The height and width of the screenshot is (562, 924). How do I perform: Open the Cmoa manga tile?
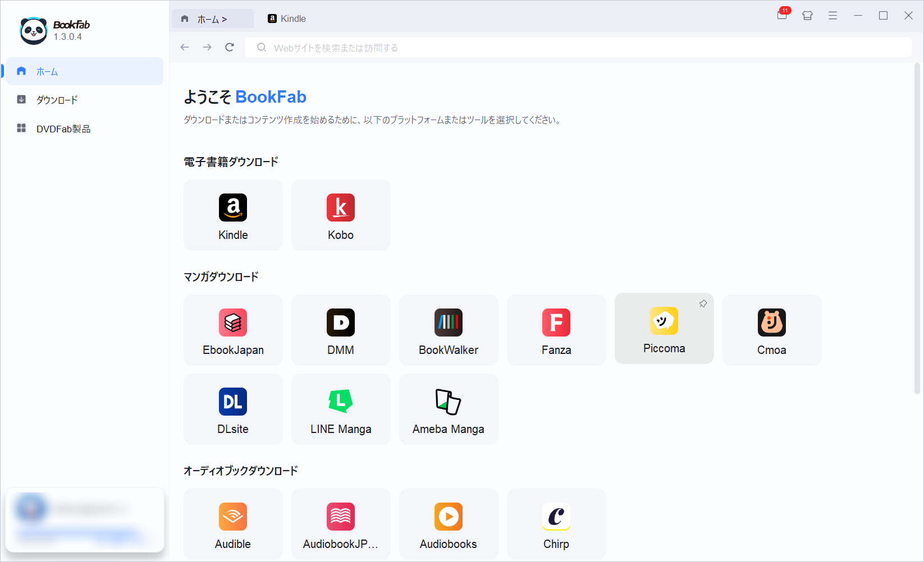point(772,330)
